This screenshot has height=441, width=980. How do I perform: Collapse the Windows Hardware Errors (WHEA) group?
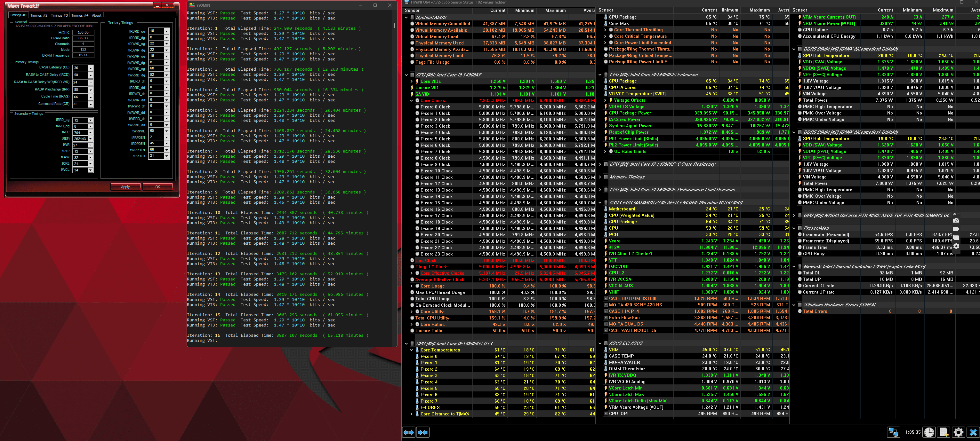794,305
